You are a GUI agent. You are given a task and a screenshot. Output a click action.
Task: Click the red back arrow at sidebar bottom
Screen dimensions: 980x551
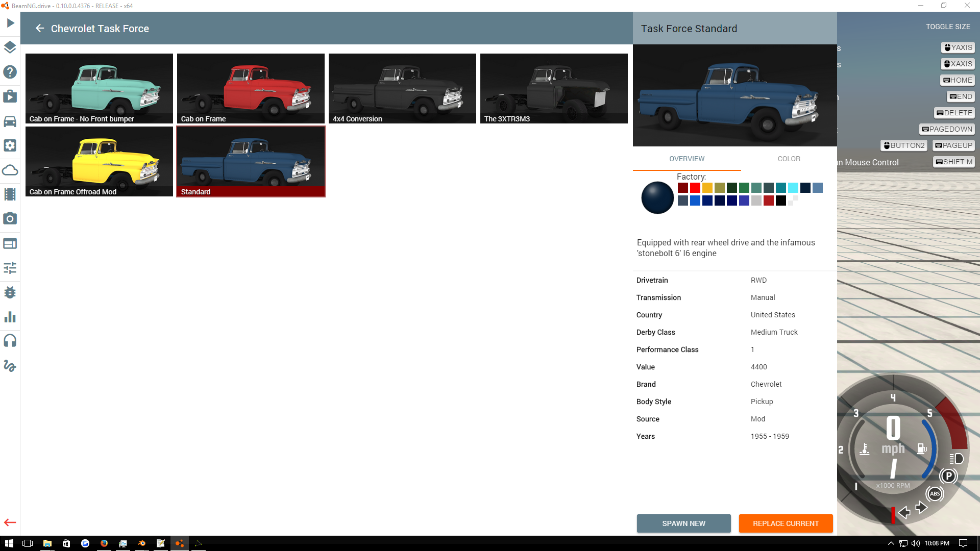[10, 522]
